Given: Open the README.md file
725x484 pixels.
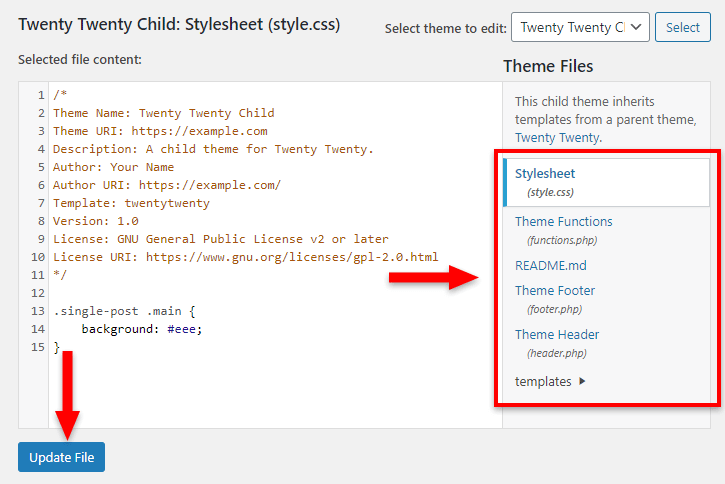Looking at the screenshot, I should click(x=551, y=265).
